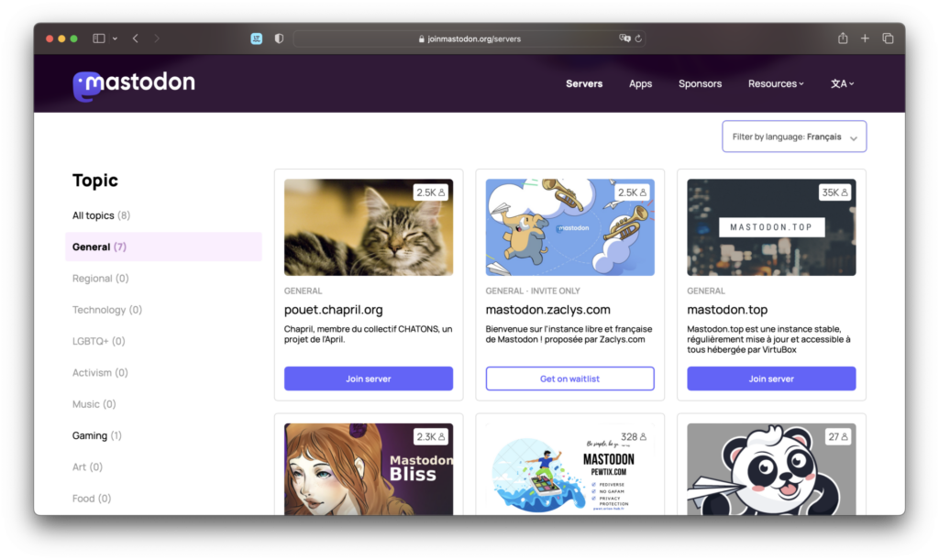Select the Technology (0) topic
The height and width of the screenshot is (560, 939).
point(107,310)
